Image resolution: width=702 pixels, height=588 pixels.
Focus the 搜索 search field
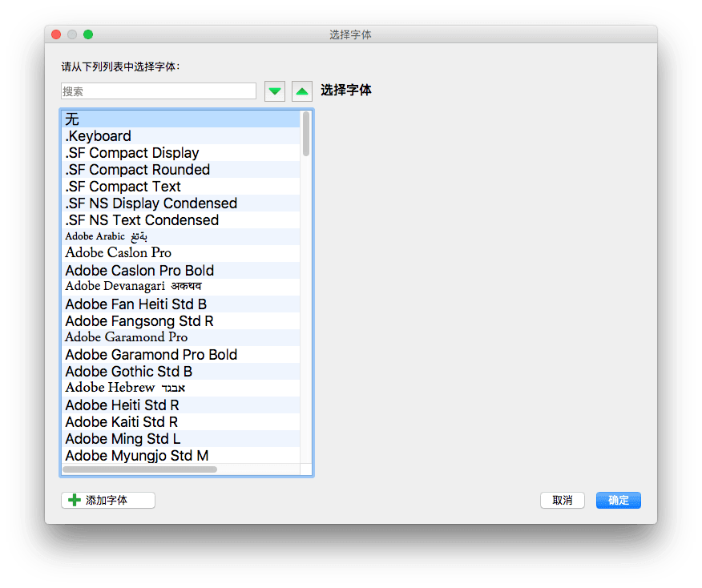(x=159, y=91)
